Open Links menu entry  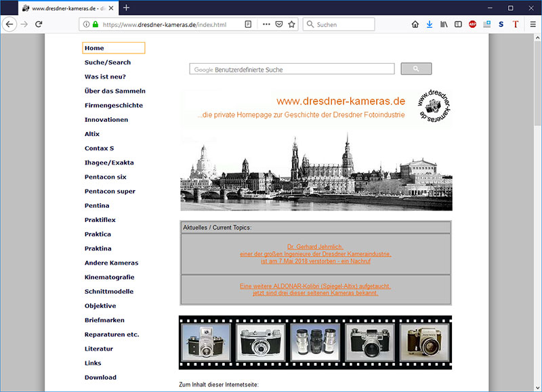pos(93,364)
